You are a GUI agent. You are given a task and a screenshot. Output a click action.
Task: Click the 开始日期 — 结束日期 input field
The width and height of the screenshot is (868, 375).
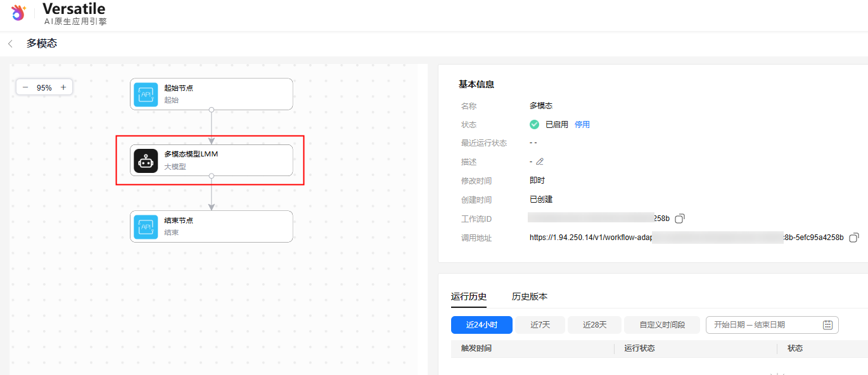click(772, 325)
